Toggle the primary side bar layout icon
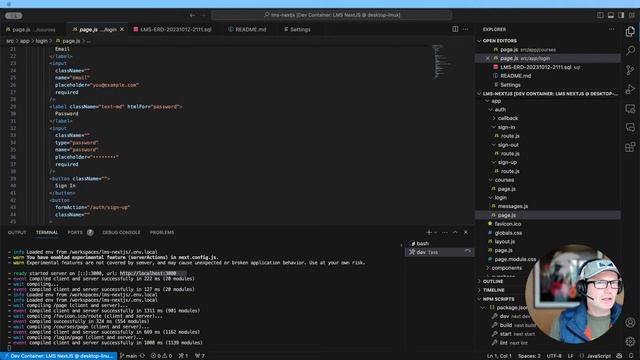This screenshot has height=360, width=640. tap(600, 15)
